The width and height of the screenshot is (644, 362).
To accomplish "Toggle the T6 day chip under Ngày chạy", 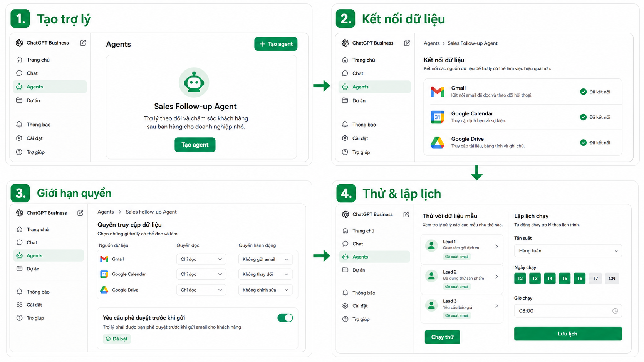I will tap(580, 279).
